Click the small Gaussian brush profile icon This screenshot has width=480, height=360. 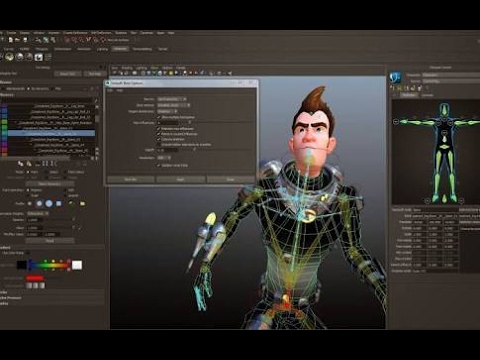29,203
